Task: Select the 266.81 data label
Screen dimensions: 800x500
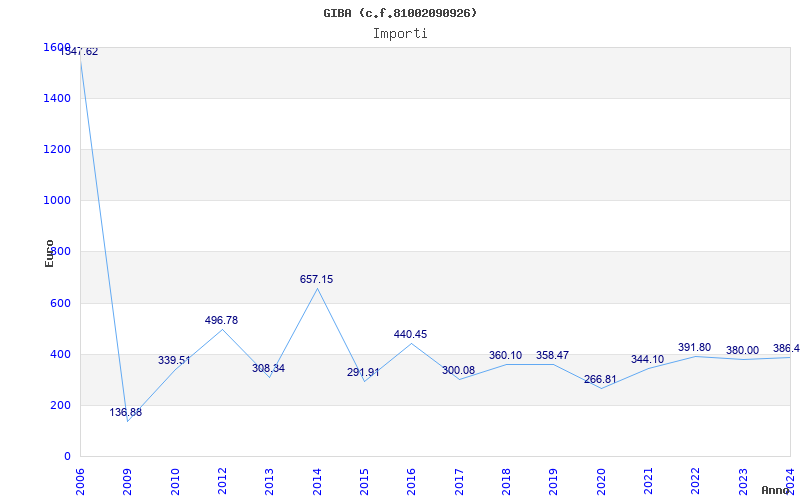Action: pos(600,380)
